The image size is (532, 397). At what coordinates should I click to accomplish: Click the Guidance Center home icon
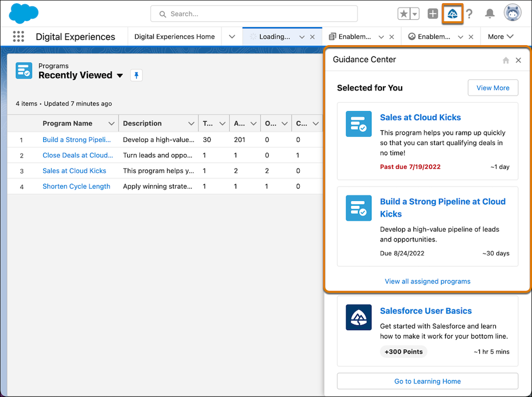[505, 60]
